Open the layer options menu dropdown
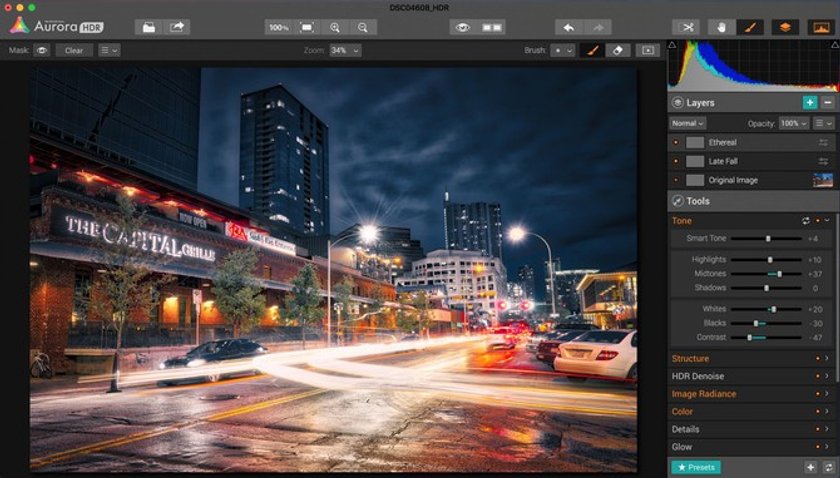 click(823, 123)
